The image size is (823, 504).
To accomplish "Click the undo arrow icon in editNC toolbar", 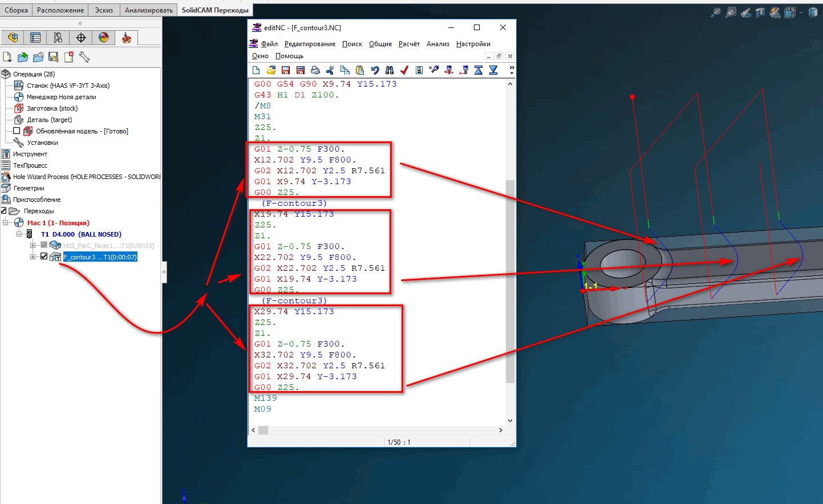I will click(x=375, y=70).
